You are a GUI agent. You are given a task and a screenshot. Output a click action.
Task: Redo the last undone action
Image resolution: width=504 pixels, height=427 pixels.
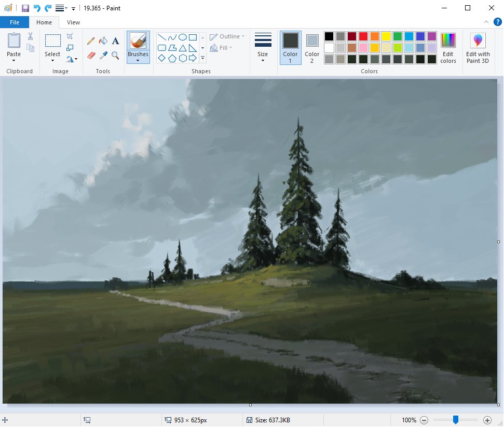pyautogui.click(x=48, y=8)
